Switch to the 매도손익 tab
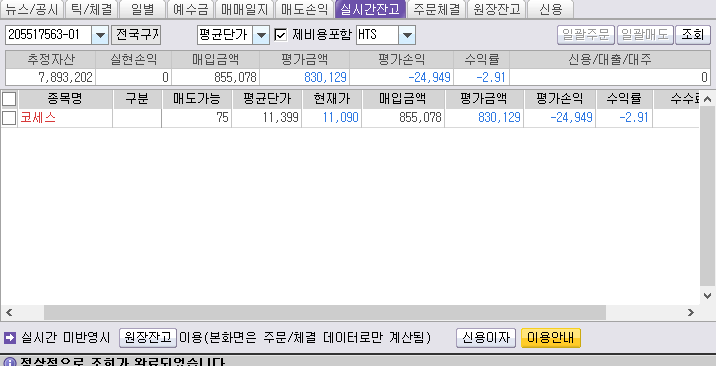 tap(305, 9)
